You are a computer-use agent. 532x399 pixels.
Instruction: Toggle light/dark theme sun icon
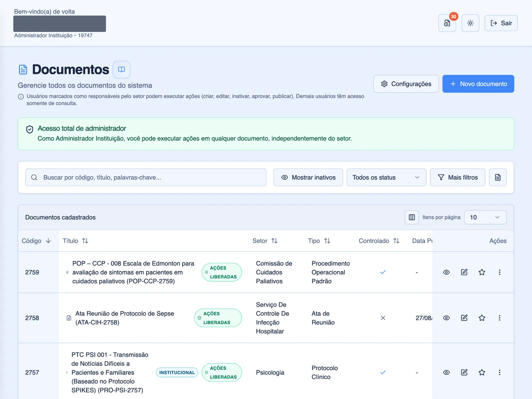(x=470, y=23)
